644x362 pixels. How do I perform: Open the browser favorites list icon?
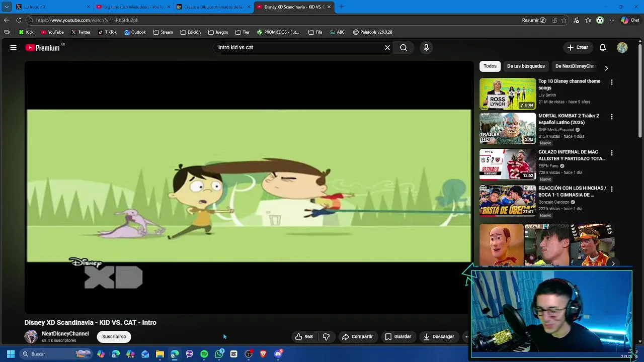point(588,20)
